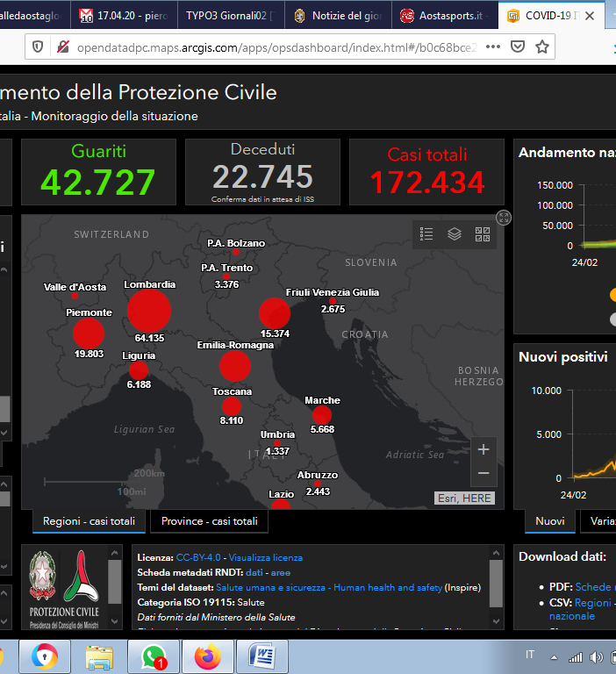616x674 pixels.
Task: Open the CC-BY-4.0 license link
Action: pyautogui.click(x=197, y=557)
